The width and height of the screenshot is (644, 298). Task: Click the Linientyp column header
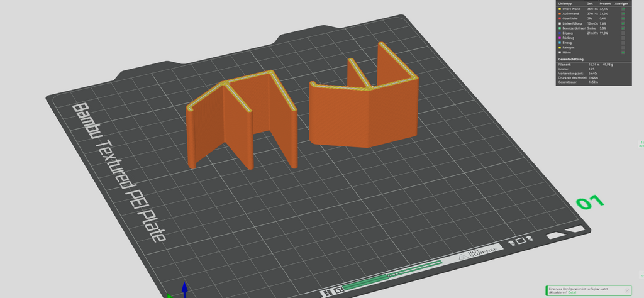coord(564,4)
